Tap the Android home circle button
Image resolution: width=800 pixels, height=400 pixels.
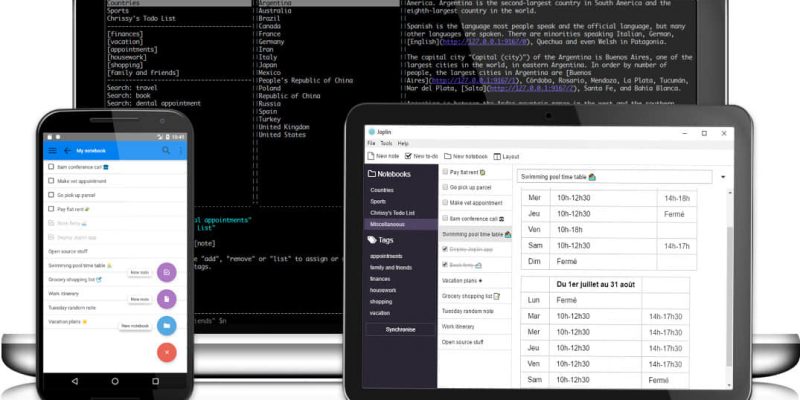click(x=115, y=381)
